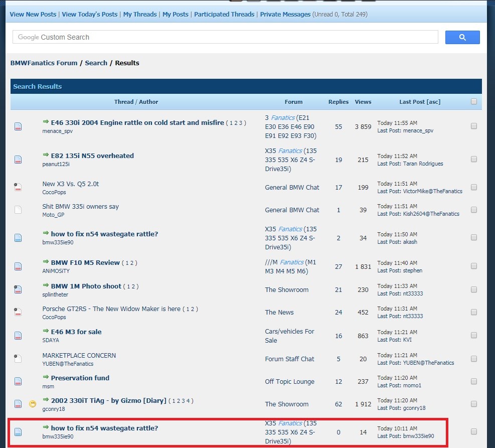This screenshot has width=495, height=448.
Task: Click green arrow beside E46 M3 for sale
Action: (46, 331)
